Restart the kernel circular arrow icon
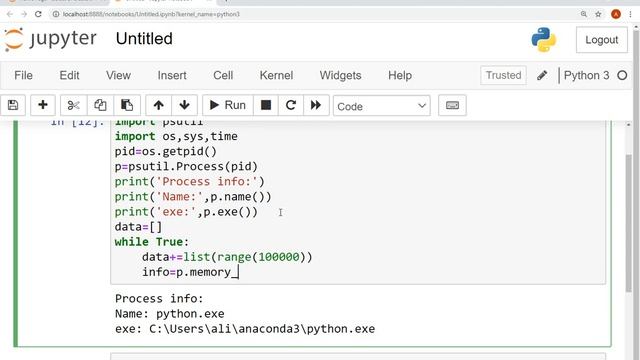 291,105
